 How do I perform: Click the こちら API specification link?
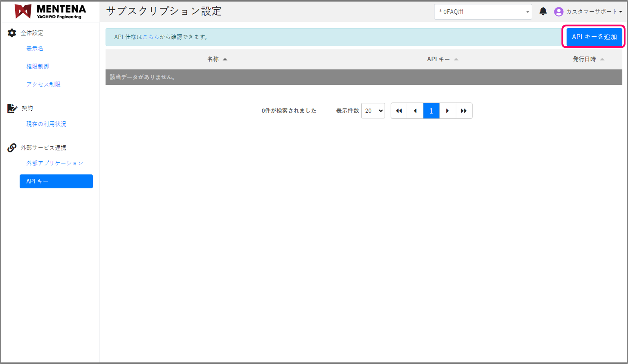coord(150,37)
